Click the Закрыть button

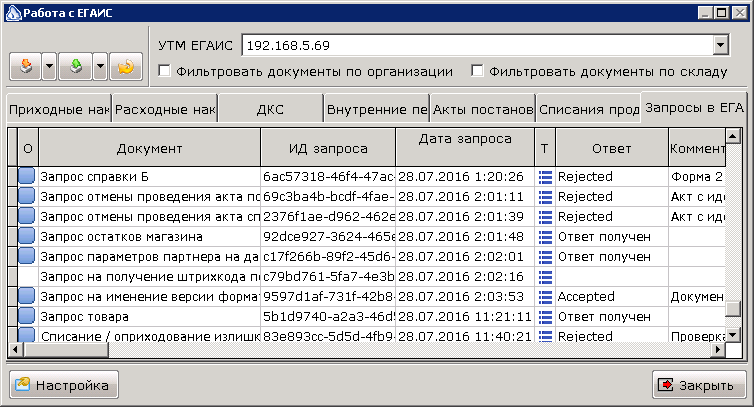pos(699,385)
